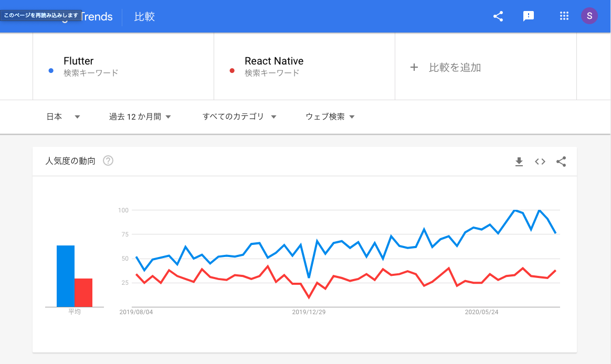The width and height of the screenshot is (611, 364).
Task: Open the 過去 12 か月間 time range dropdown
Action: click(140, 117)
